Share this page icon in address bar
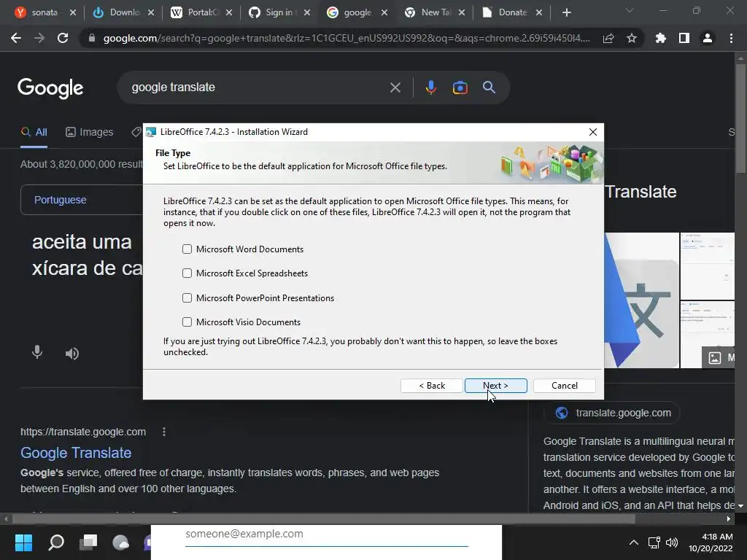Viewport: 747px width, 560px height. point(608,39)
